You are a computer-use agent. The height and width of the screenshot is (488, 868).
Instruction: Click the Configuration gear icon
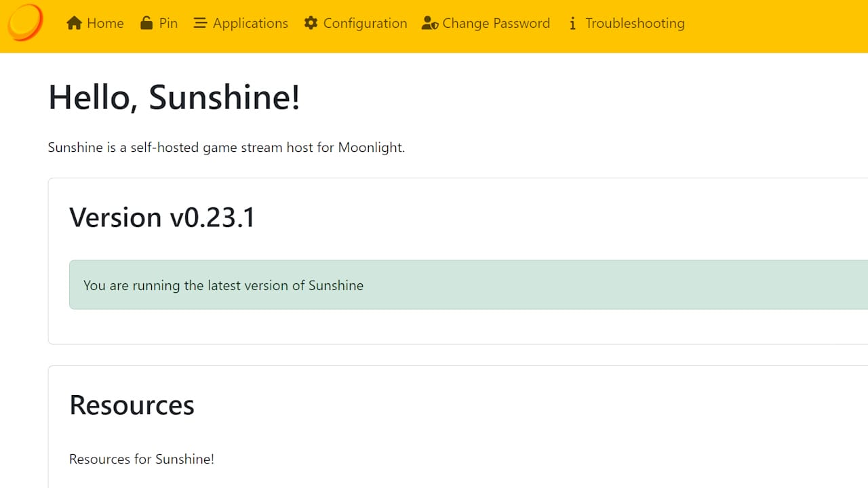[x=311, y=23]
